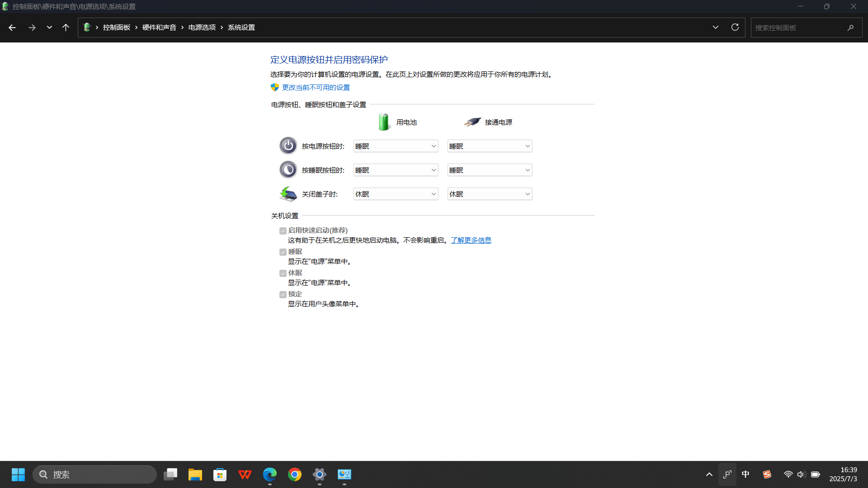Go back using the back arrow
This screenshot has width=868, height=488.
pos(12,28)
